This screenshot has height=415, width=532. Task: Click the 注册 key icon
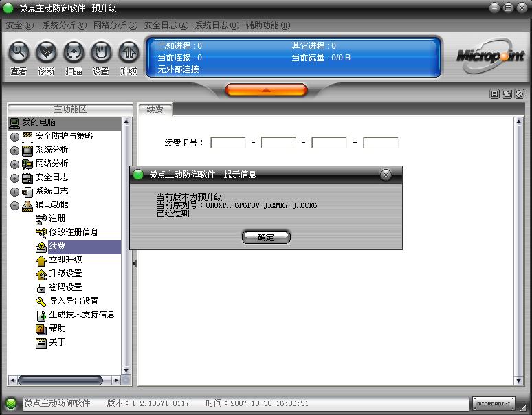pyautogui.click(x=41, y=219)
